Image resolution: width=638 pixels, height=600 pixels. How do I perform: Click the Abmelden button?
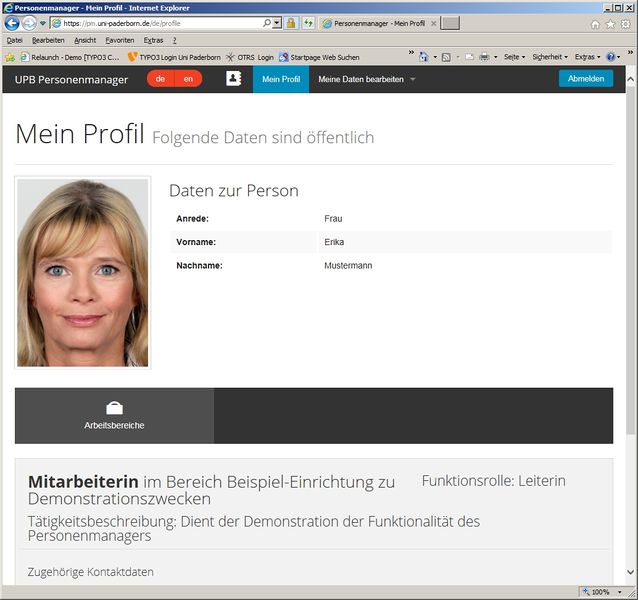(586, 79)
